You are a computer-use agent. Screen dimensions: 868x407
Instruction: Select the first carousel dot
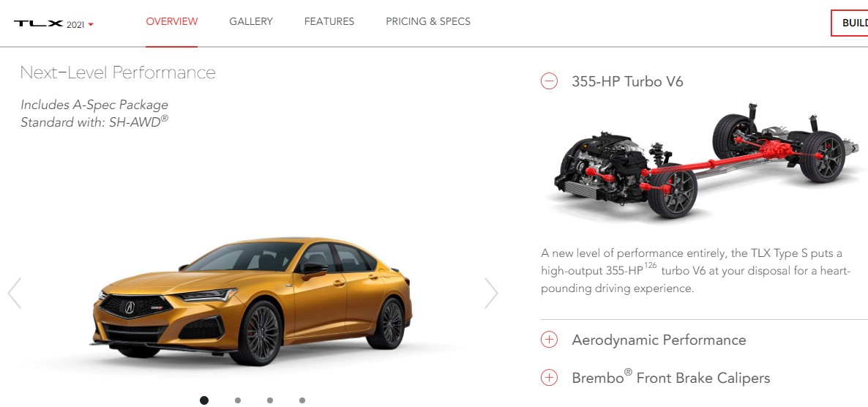[204, 400]
